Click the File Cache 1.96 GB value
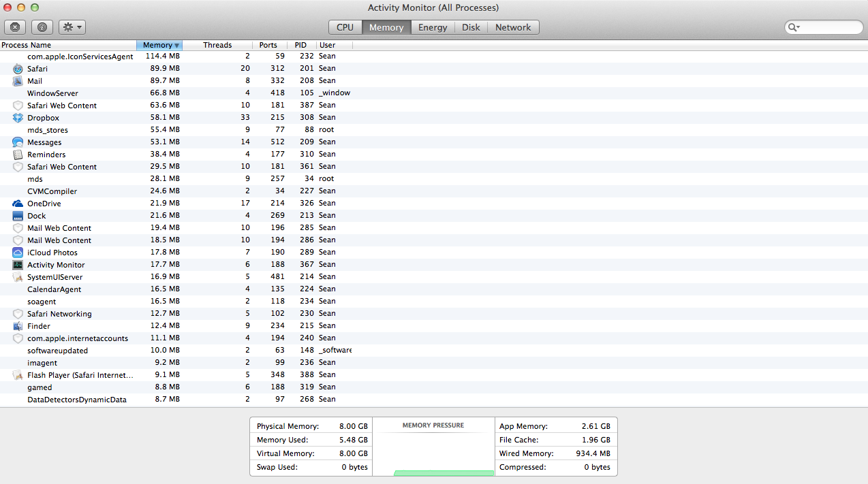868x484 pixels. [596, 440]
